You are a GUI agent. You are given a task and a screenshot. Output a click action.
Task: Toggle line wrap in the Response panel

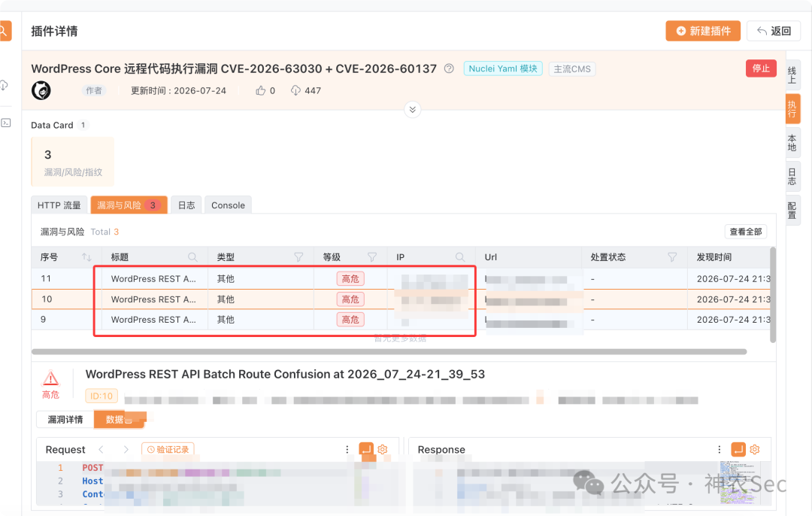[738, 449]
